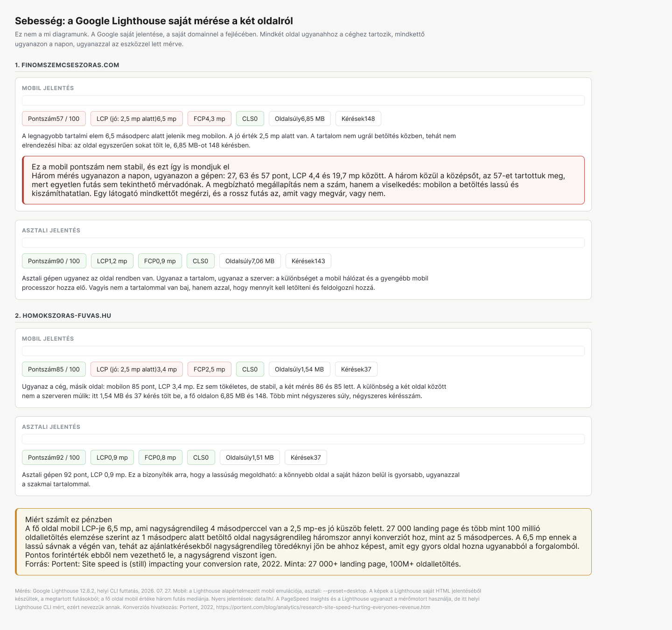Select the "Oldalsúly1,51 MB" chip

pos(250,457)
